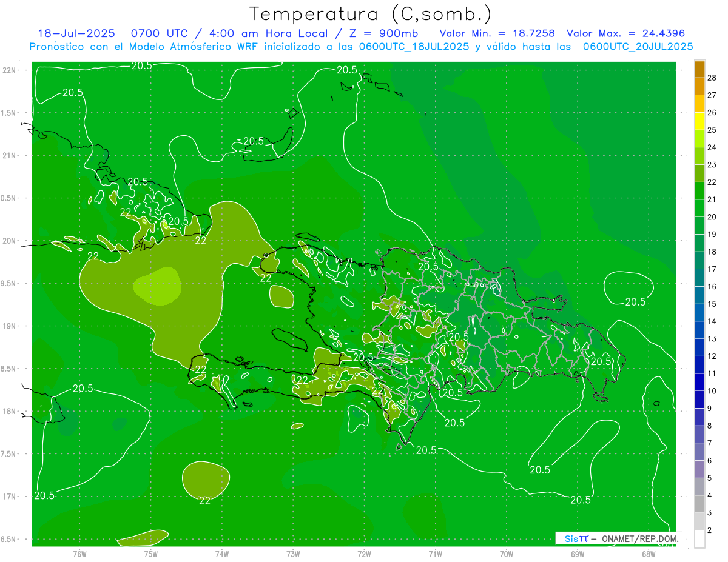This screenshot has width=728, height=562.
Task: Pick the dark blue legend swatch between 10 and 11
Action: click(699, 382)
